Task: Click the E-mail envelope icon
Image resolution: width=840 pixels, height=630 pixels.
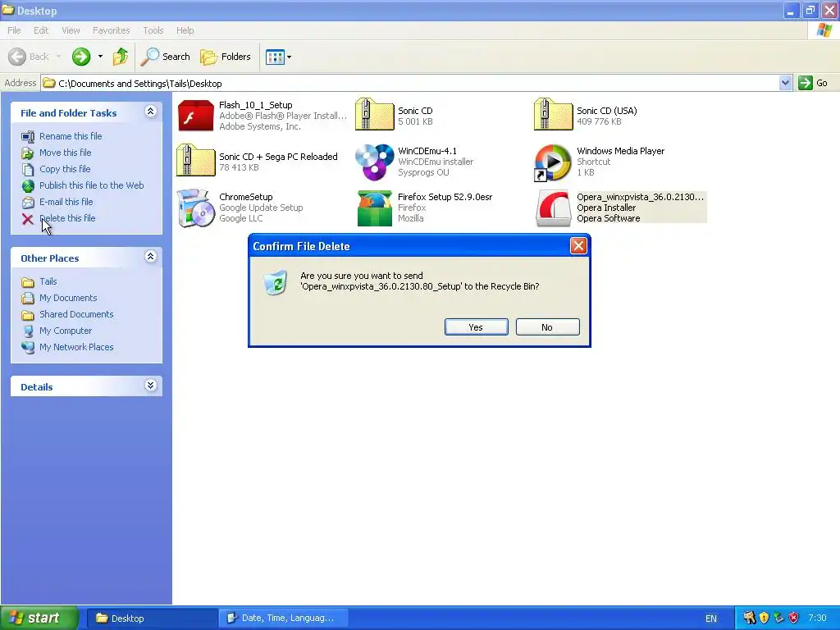Action: 28,203
